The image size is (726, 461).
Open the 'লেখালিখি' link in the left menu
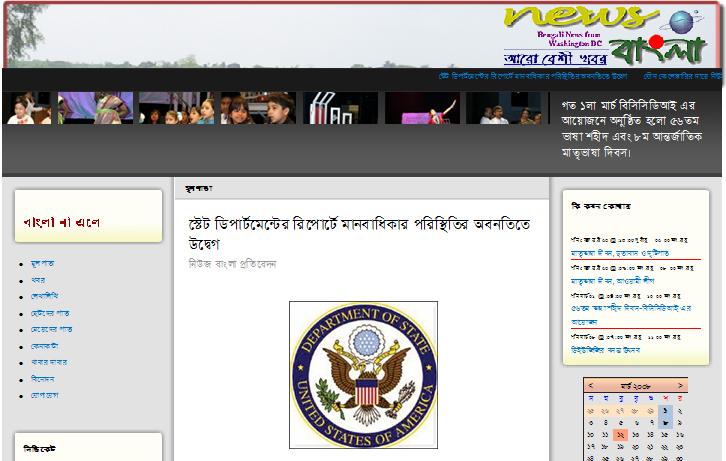pos(44,296)
